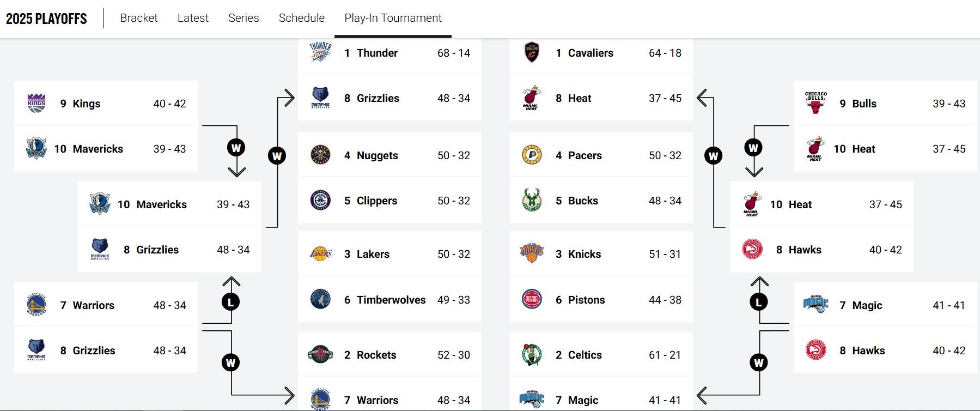Click the Chicago Bulls logo
This screenshot has width=980, height=411.
coord(815,102)
